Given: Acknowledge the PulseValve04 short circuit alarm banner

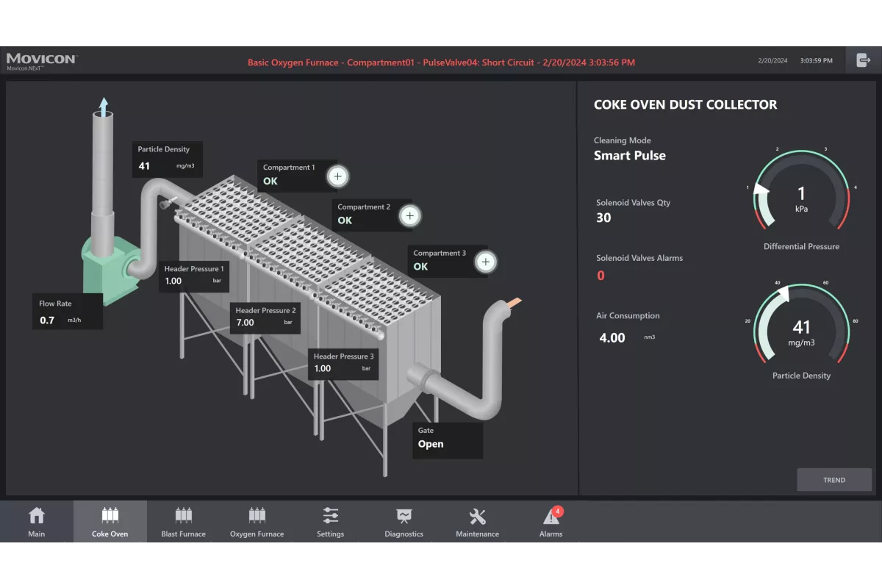Looking at the screenshot, I should (x=441, y=62).
